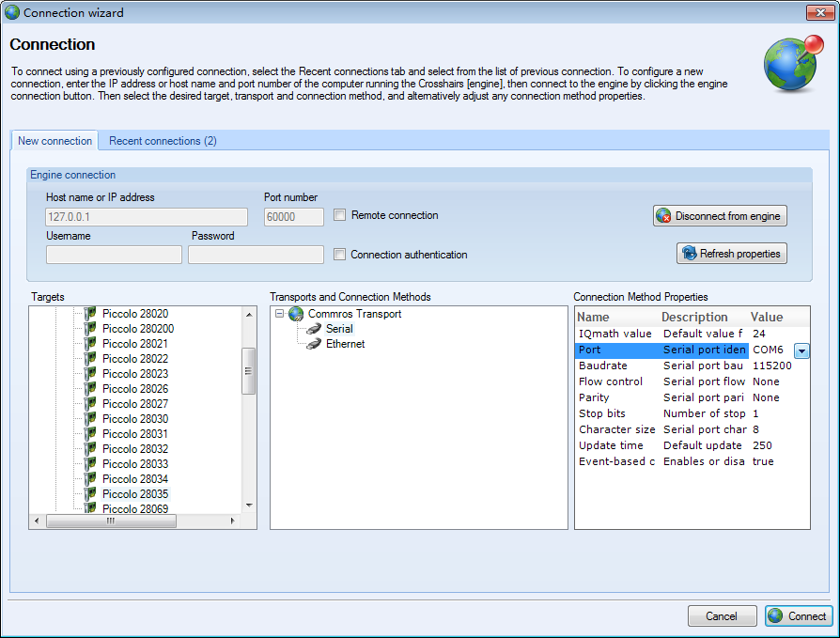This screenshot has height=638, width=840.
Task: Click the chip icon beside Piccolo 28031
Action: [90, 433]
